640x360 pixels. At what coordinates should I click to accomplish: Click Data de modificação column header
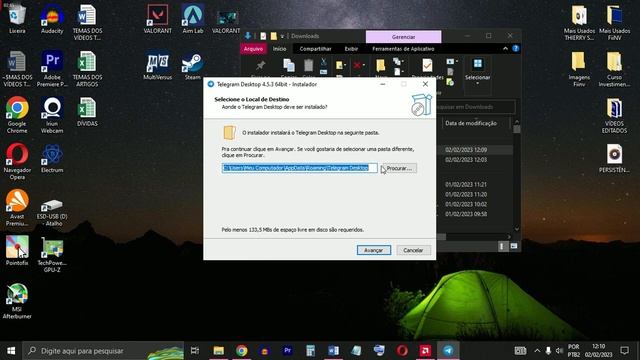tap(471, 123)
